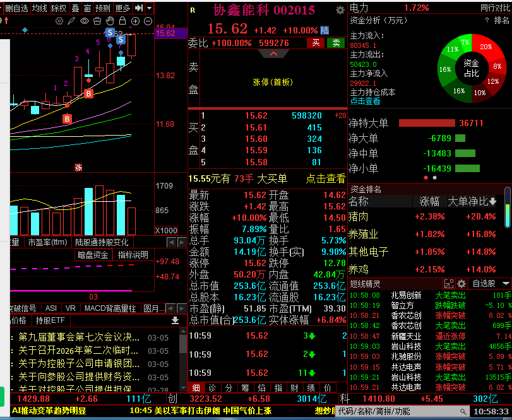
Task: Click 删自选 toolbar button
Action: pos(16,8)
